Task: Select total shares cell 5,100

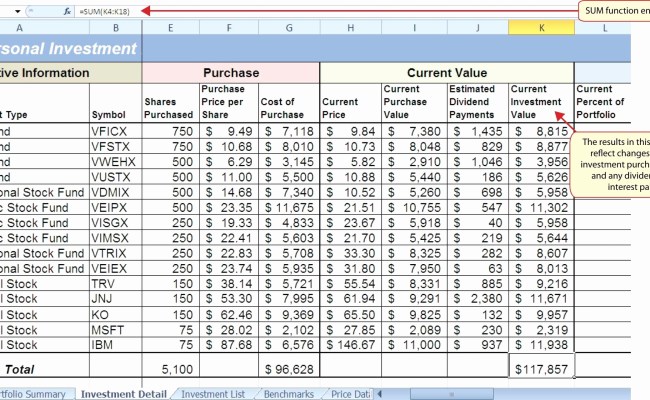Action: (x=170, y=366)
